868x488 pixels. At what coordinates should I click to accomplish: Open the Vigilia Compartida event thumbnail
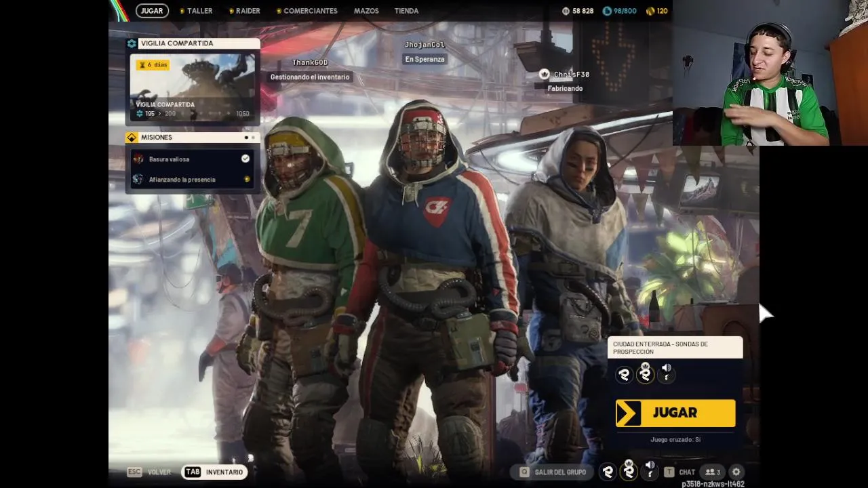193,87
